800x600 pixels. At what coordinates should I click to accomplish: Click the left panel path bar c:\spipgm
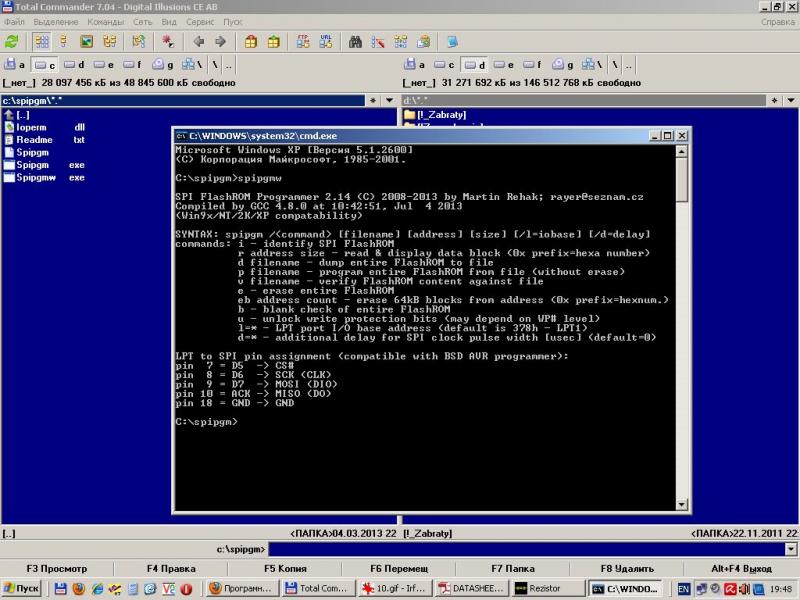[x=183, y=101]
